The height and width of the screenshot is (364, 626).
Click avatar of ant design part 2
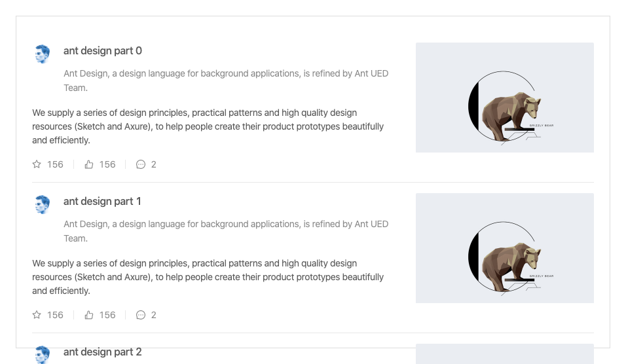(43, 354)
